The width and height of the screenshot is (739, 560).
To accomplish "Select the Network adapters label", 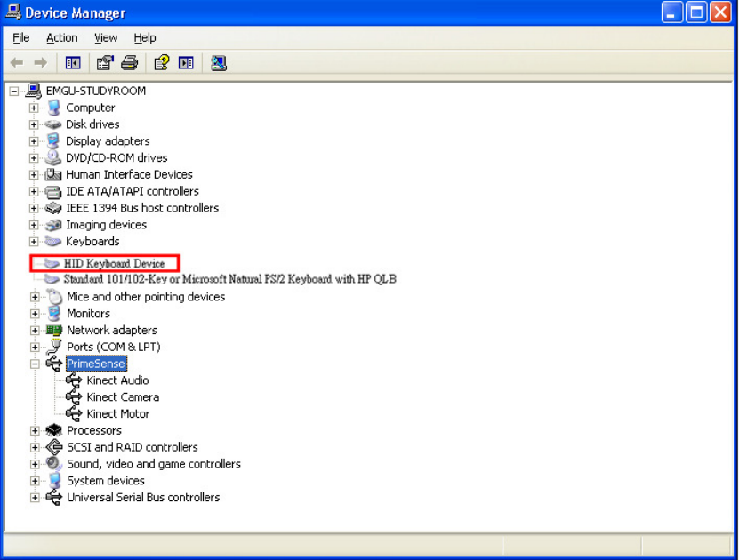I will click(112, 330).
